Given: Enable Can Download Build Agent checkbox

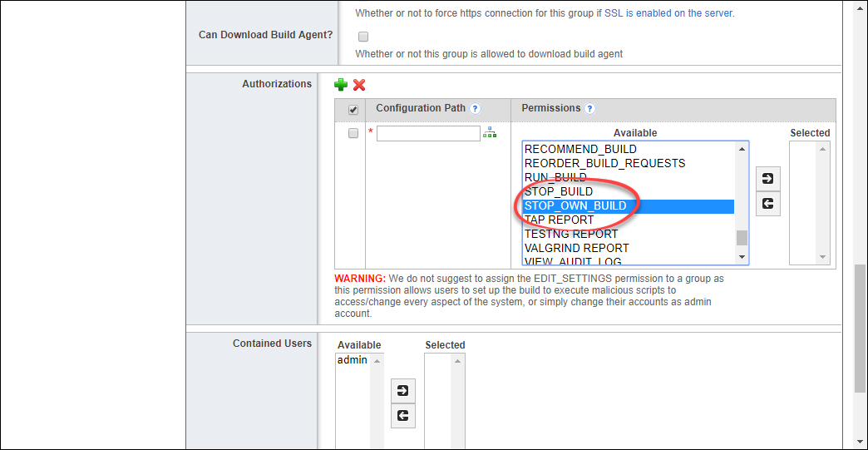Looking at the screenshot, I should point(362,37).
